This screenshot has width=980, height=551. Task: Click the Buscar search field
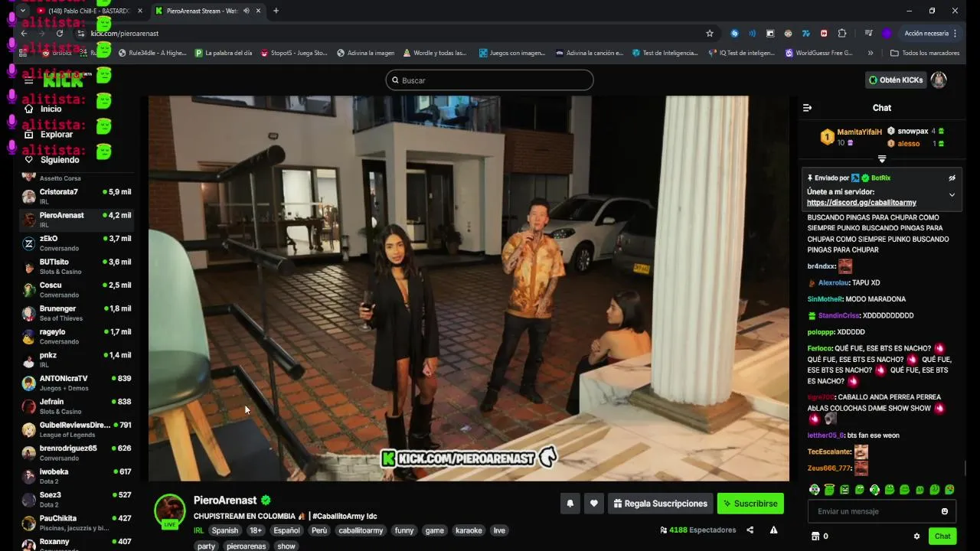pos(490,80)
